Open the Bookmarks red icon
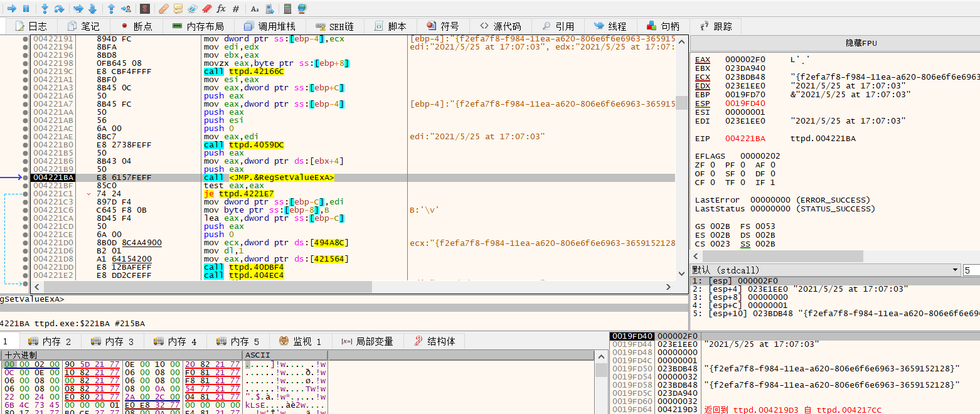980x414 pixels. point(206,9)
